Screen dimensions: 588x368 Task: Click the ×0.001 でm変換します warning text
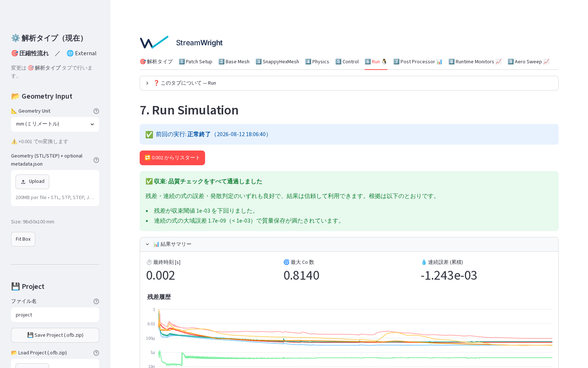tap(40, 142)
